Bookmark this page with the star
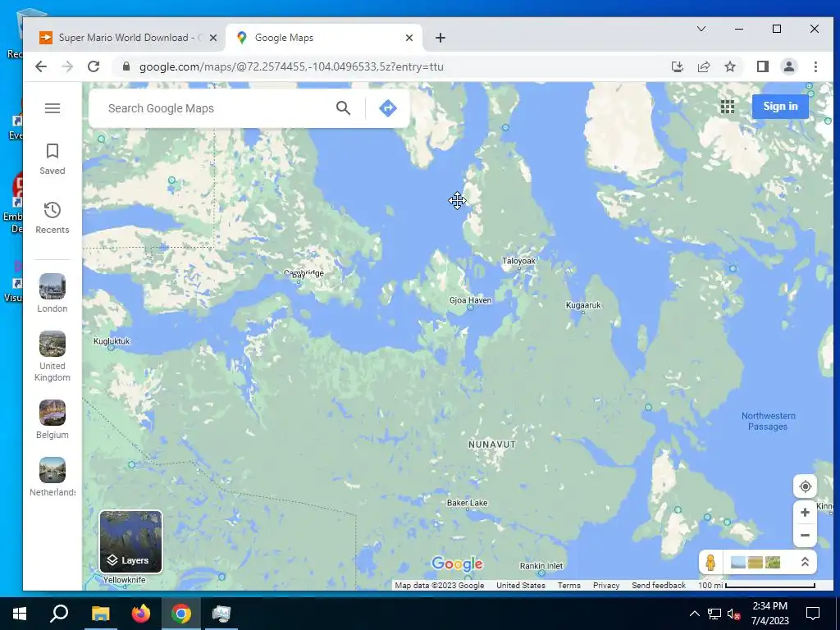 (x=729, y=66)
